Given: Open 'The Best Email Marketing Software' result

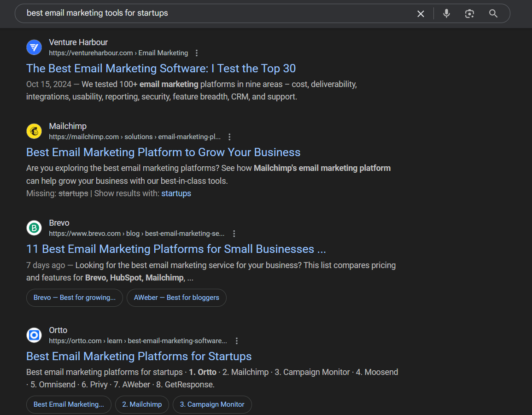Looking at the screenshot, I should click(x=161, y=69).
